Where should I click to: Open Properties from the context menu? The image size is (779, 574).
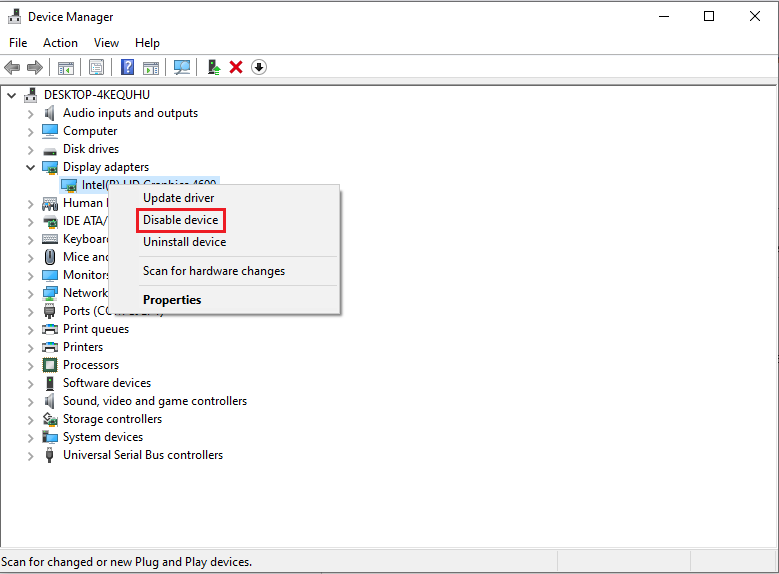[x=172, y=300]
